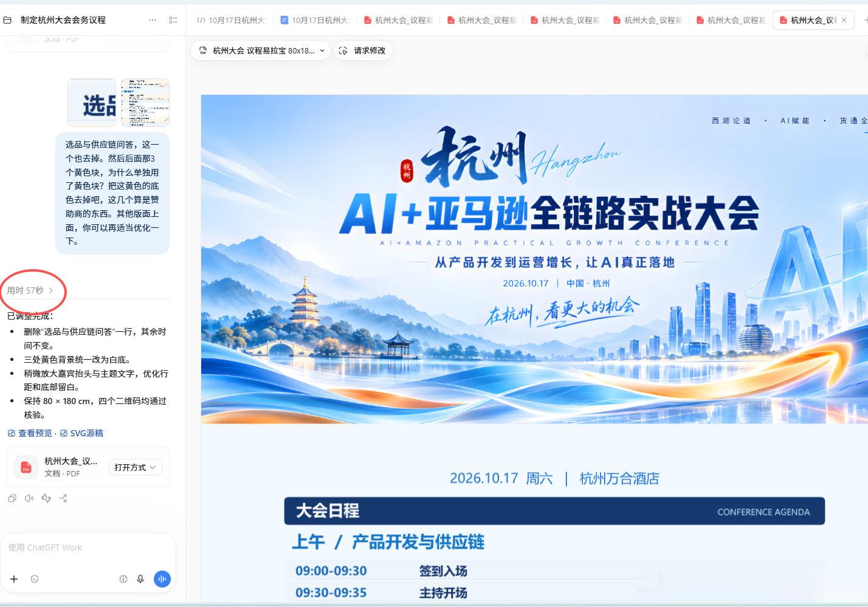This screenshot has height=607, width=868.
Task: Click the 上午 / 产品开发与供应链 section heading
Action: 388,542
